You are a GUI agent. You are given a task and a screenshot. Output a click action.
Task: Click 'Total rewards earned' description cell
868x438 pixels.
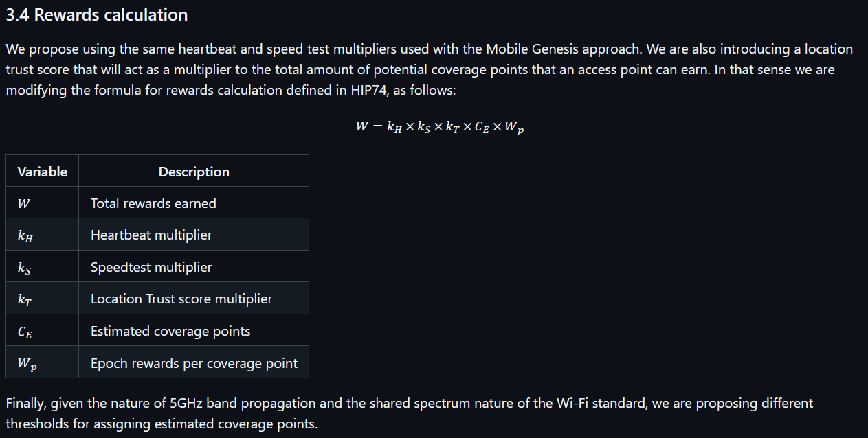pos(194,203)
